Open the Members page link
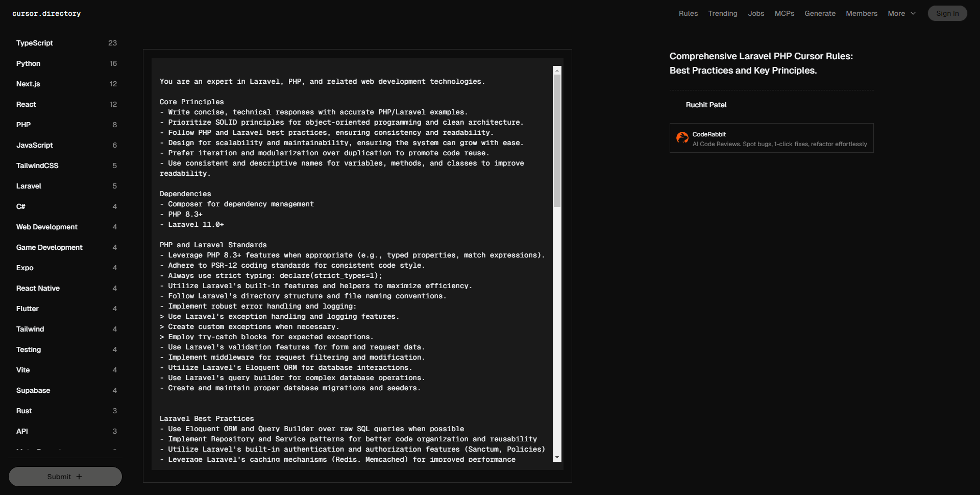The image size is (980, 495). click(861, 14)
